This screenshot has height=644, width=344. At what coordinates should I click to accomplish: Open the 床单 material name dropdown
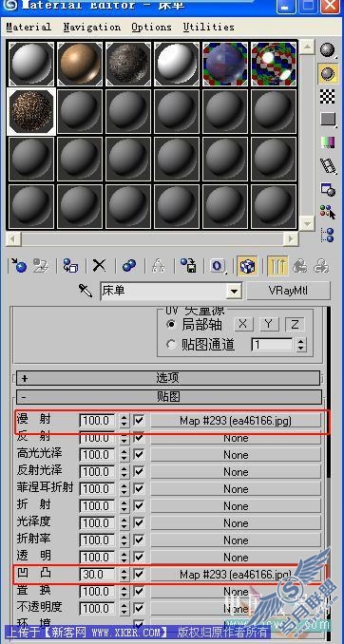coord(234,292)
